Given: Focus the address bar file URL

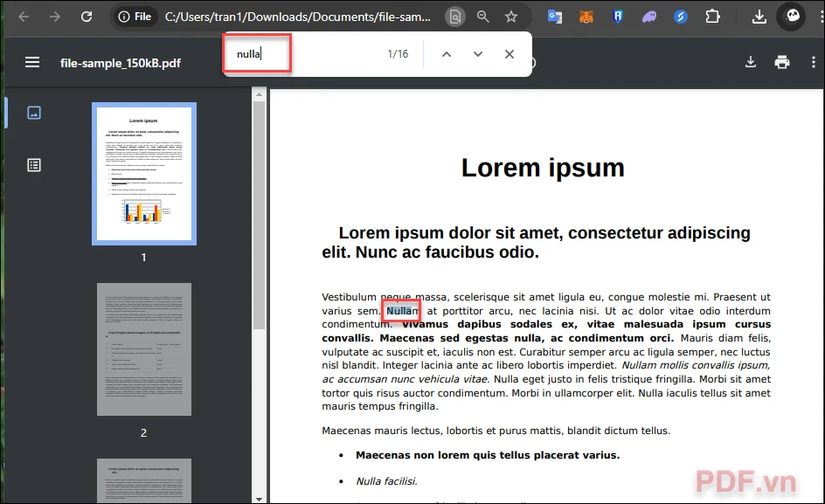Looking at the screenshot, I should click(298, 17).
